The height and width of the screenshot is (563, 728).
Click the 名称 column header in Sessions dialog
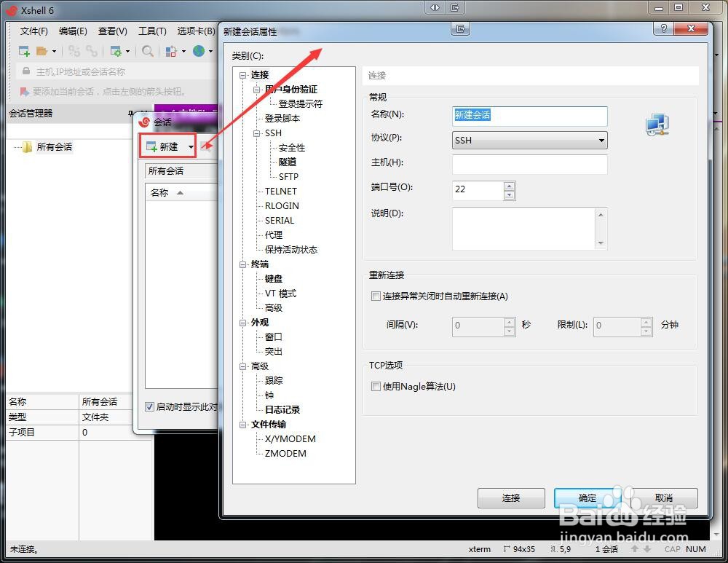click(x=181, y=192)
